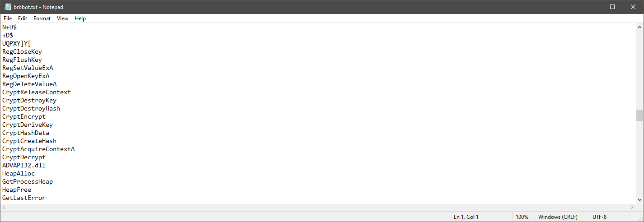Open the Help menu
The height and width of the screenshot is (222, 644).
click(80, 18)
